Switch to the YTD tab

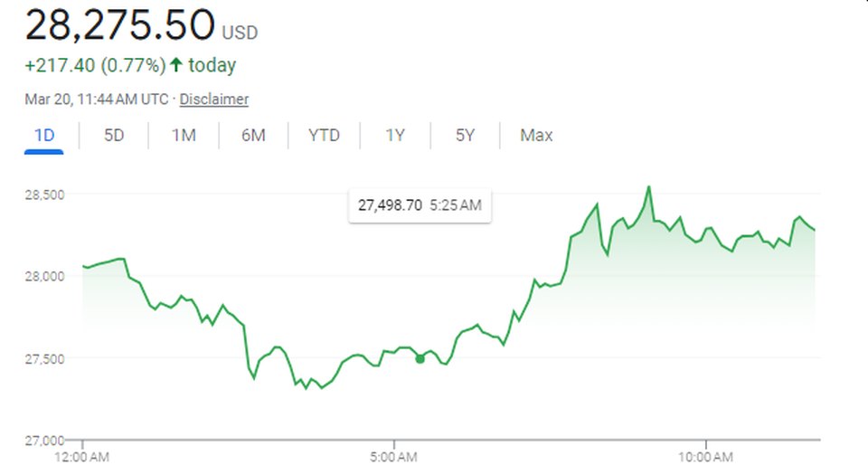(x=324, y=136)
